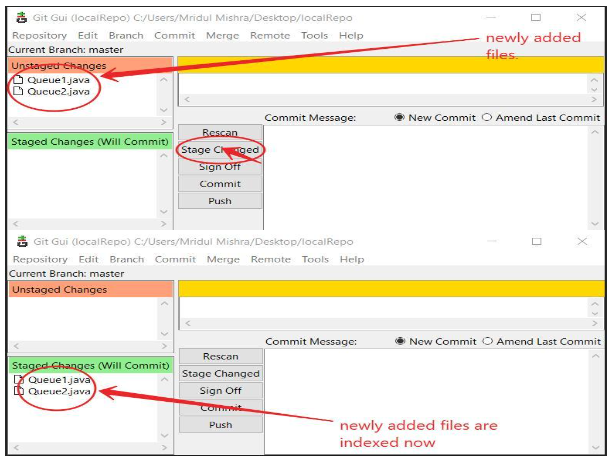Click Push button in lower window
The height and width of the screenshot is (461, 613).
220,425
